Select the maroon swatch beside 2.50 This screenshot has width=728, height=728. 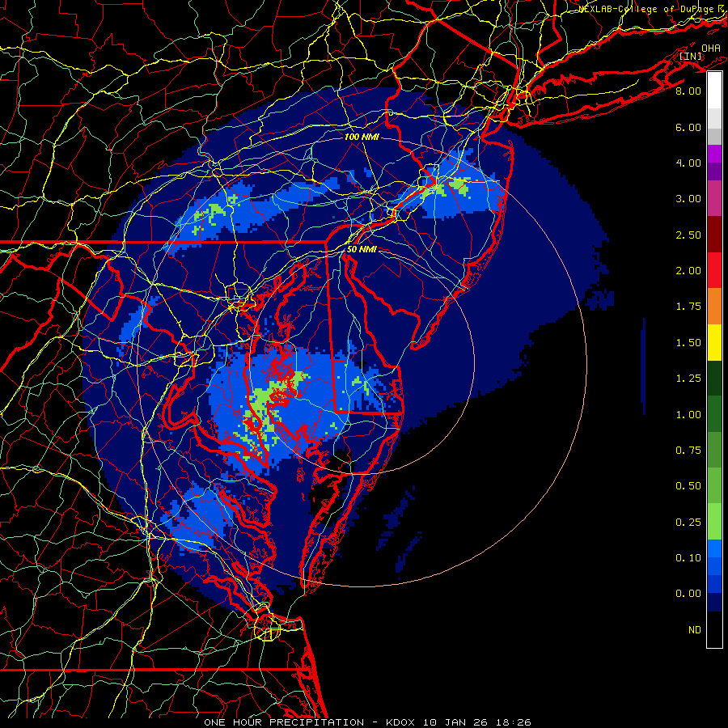pyautogui.click(x=714, y=235)
